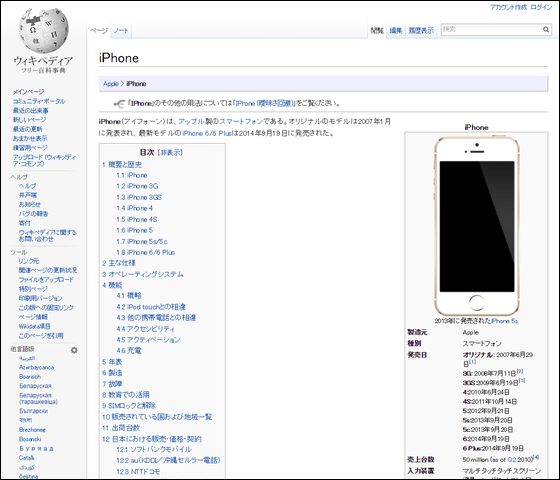The height and width of the screenshot is (480, 560).
Task: Go to メインページ in the sidebar
Action: pos(29,92)
